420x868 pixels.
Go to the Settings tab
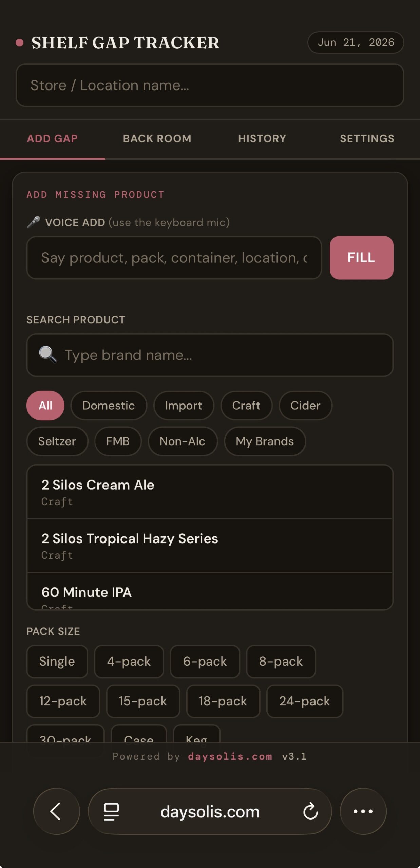coord(367,139)
